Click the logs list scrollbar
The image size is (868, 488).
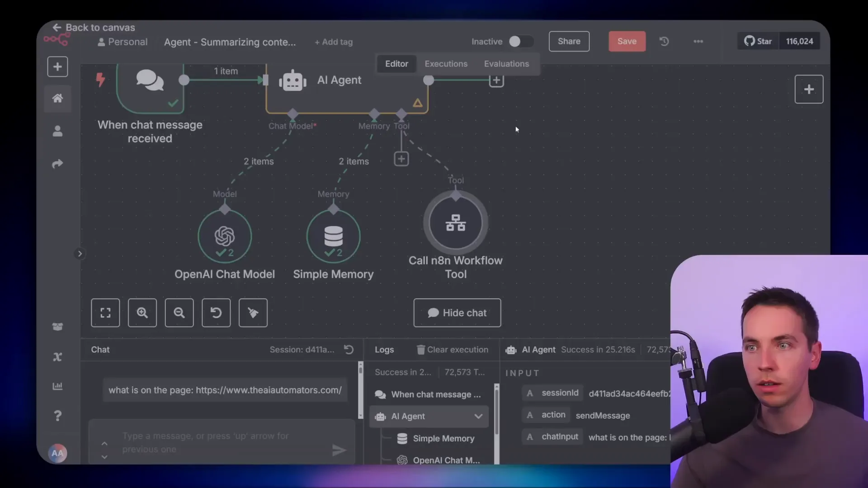point(496,424)
